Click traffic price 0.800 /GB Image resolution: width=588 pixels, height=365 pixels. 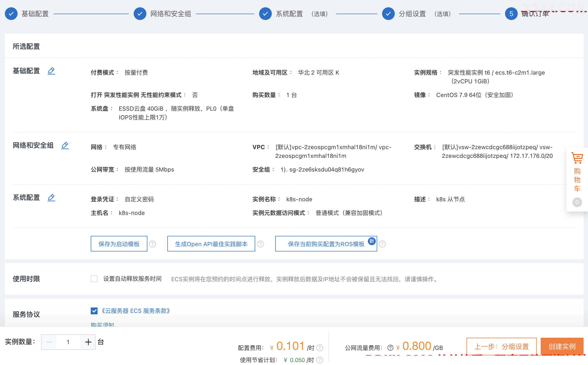click(x=420, y=346)
